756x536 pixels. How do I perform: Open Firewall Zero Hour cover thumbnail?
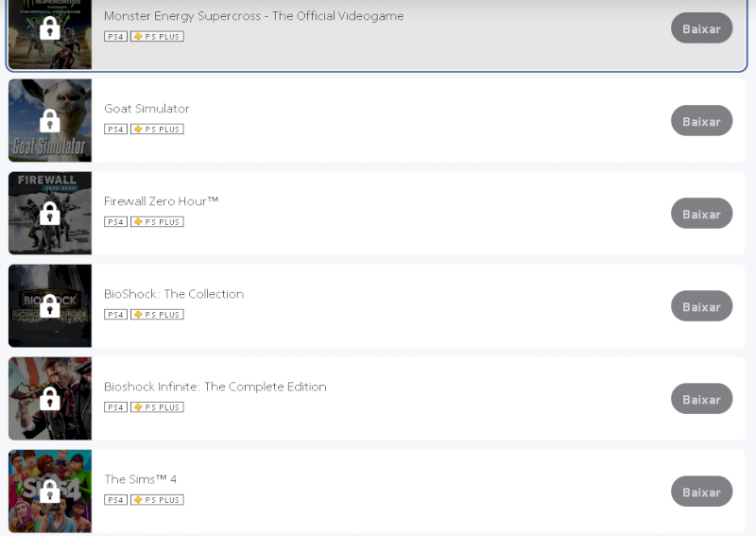click(x=50, y=213)
